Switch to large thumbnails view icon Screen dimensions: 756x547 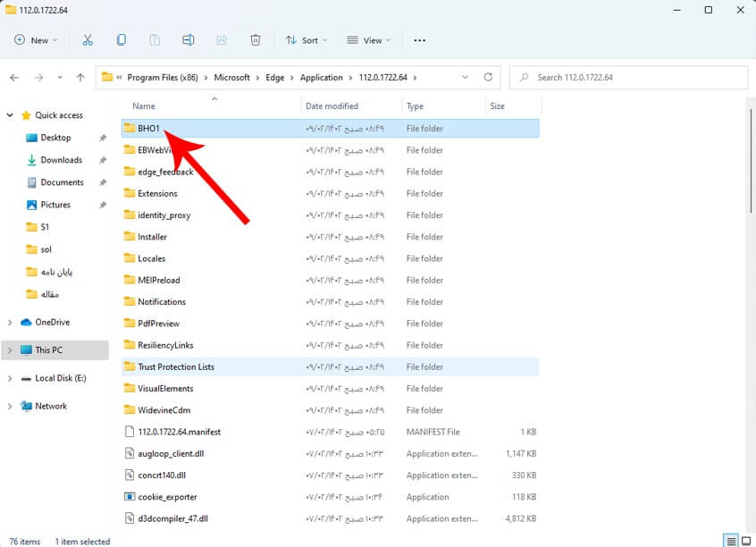746,541
